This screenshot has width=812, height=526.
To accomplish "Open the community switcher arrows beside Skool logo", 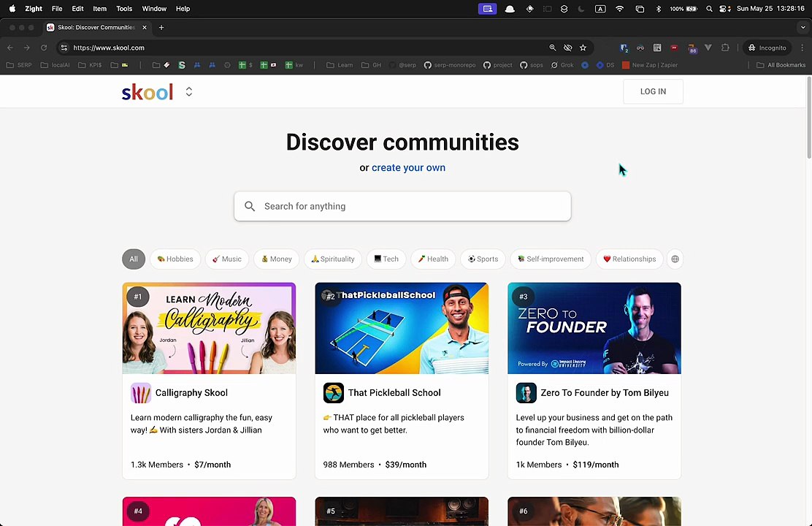I will [189, 92].
